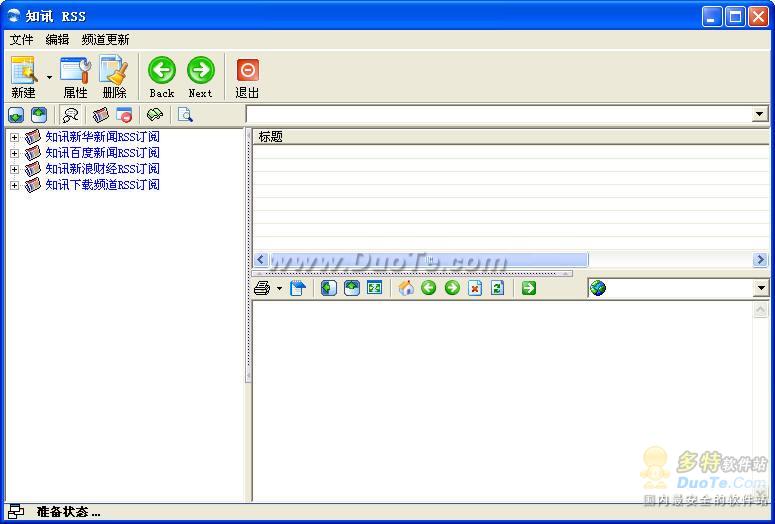Viewport: 775px width, 524px height.
Task: Expand 知讯新浪财经RSS订阅 tree node
Action: [14, 170]
